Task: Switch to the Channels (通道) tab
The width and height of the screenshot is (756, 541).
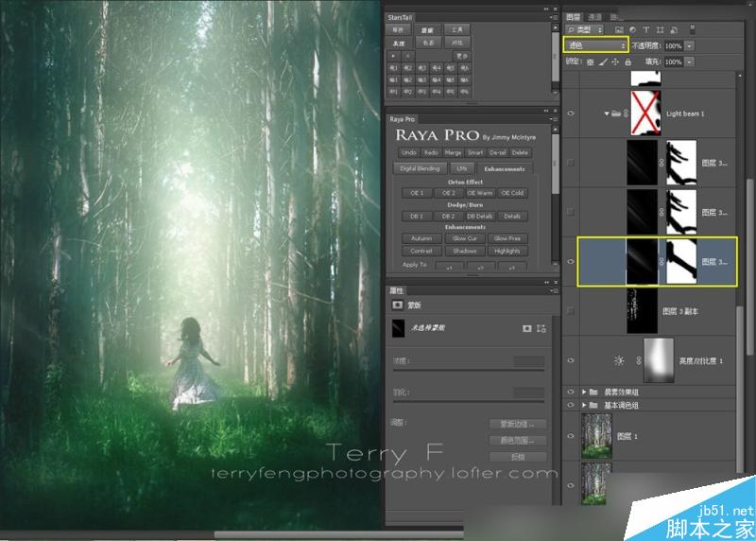Action: point(594,17)
